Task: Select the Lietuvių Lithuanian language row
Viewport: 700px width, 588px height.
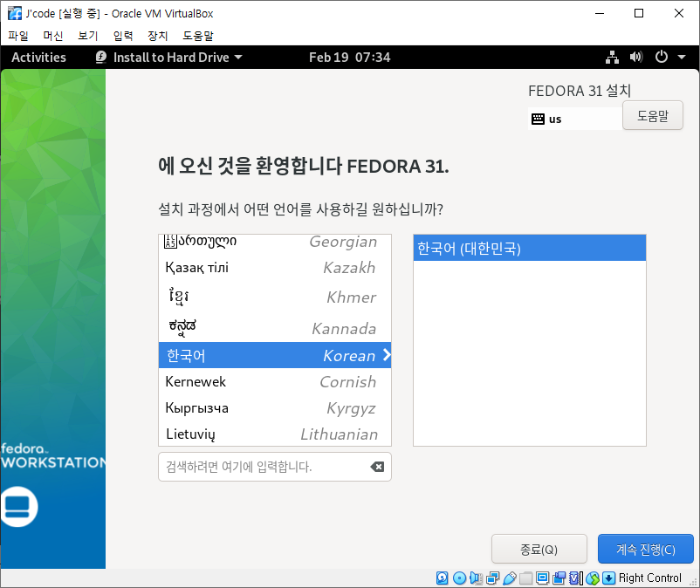Action: (275, 434)
